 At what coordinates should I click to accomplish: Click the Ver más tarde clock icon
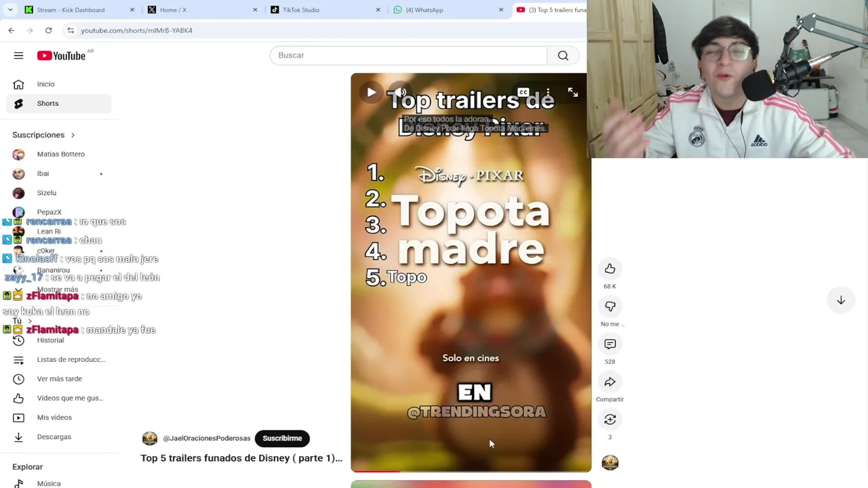[x=18, y=379]
